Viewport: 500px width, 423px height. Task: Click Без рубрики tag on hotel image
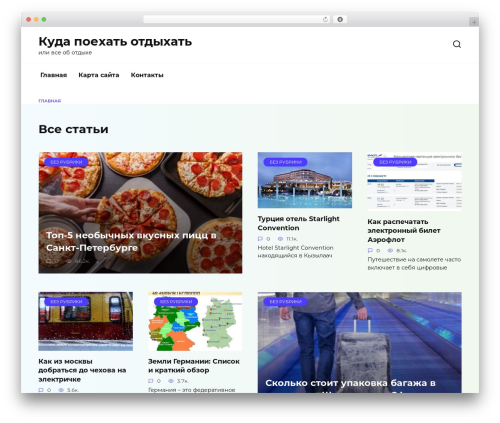pyautogui.click(x=285, y=162)
